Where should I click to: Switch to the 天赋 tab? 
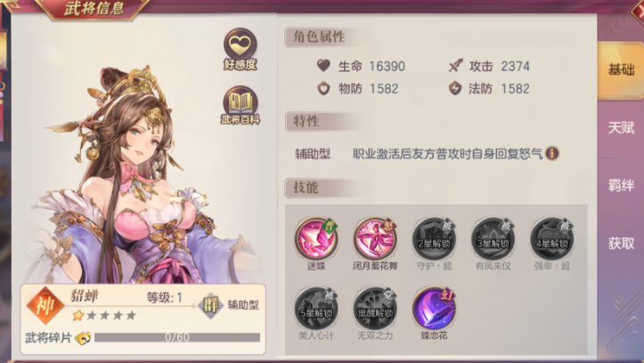[621, 128]
